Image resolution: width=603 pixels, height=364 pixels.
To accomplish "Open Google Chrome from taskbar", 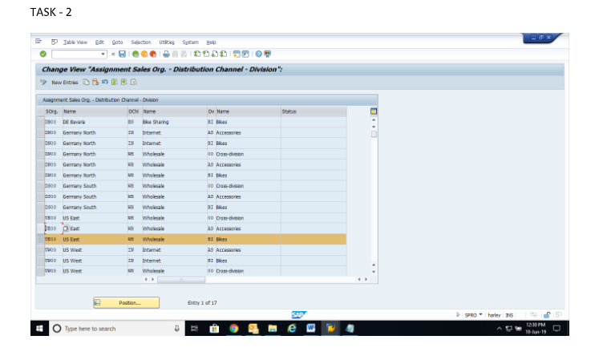I will [233, 329].
